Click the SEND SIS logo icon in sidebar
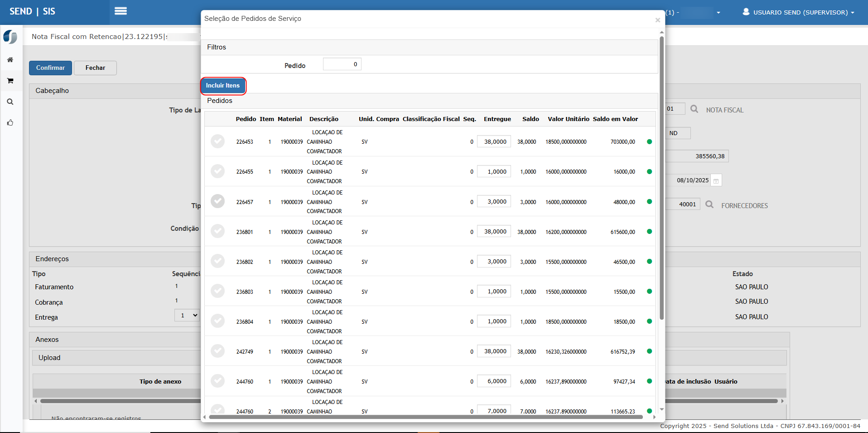 pos(10,37)
